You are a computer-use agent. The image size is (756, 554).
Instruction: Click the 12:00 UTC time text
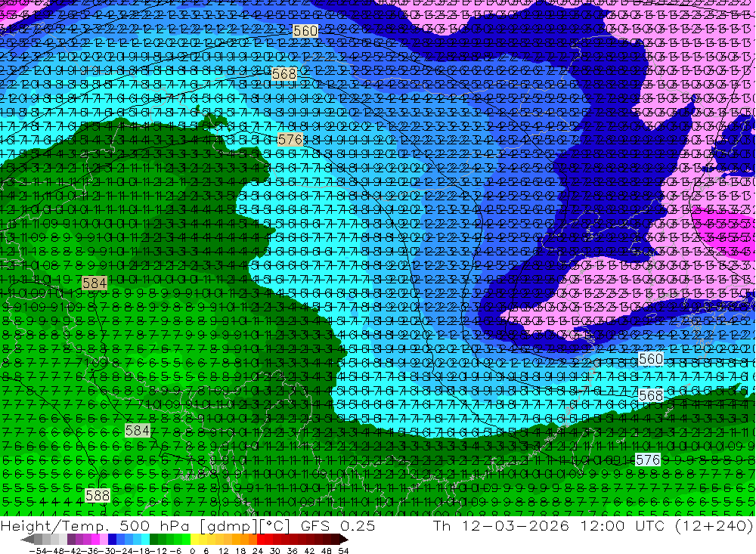(622, 525)
